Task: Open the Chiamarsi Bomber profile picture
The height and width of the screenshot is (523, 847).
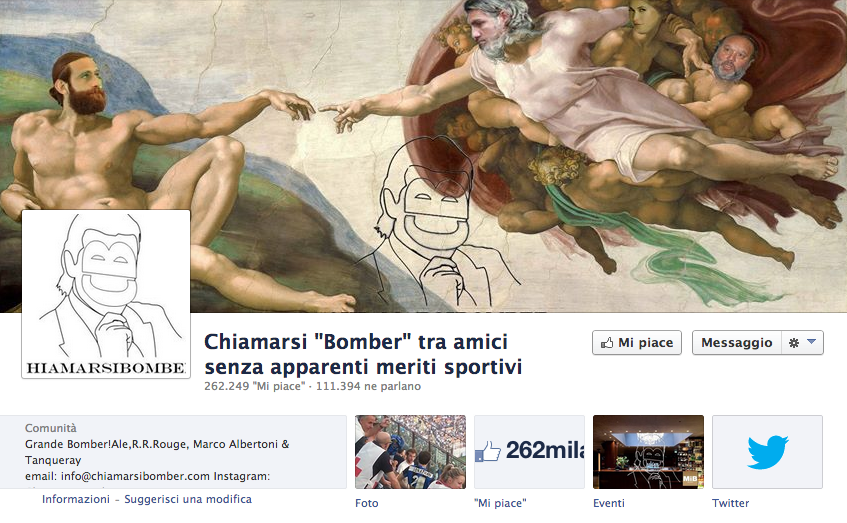Action: click(x=106, y=294)
